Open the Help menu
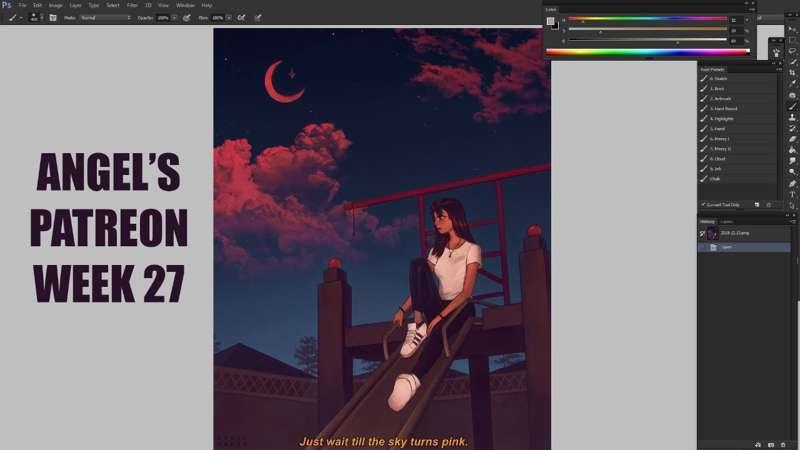Image resolution: width=800 pixels, height=450 pixels. click(x=207, y=5)
